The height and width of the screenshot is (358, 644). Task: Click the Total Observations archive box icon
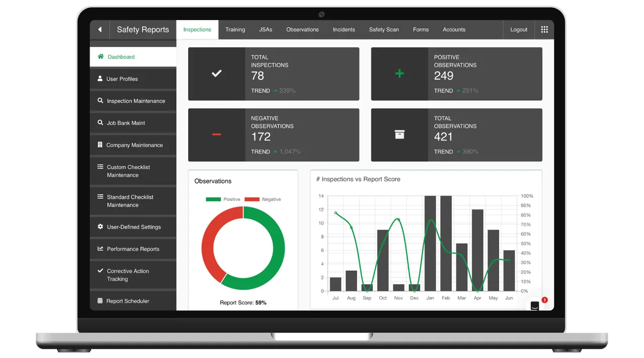click(x=399, y=134)
